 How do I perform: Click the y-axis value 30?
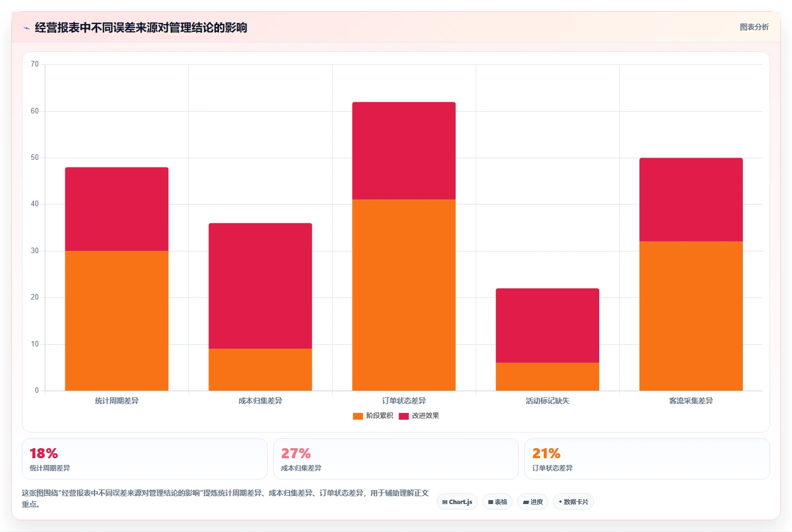click(x=35, y=251)
